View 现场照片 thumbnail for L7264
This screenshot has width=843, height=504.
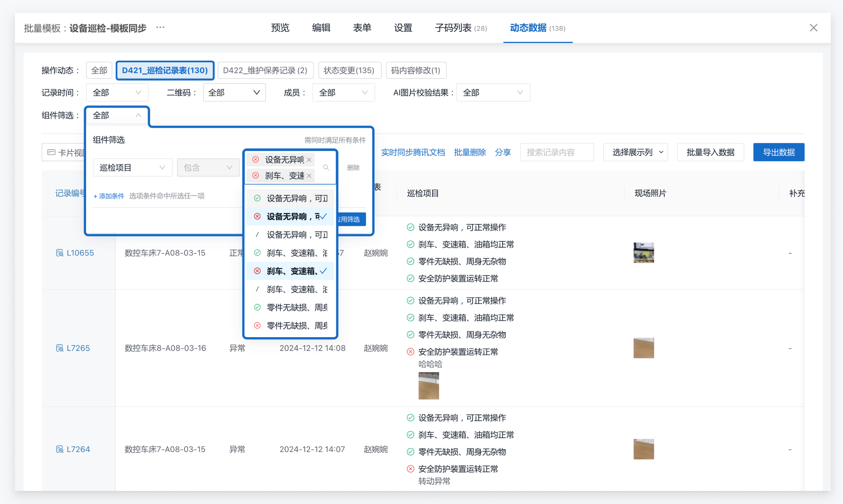644,449
